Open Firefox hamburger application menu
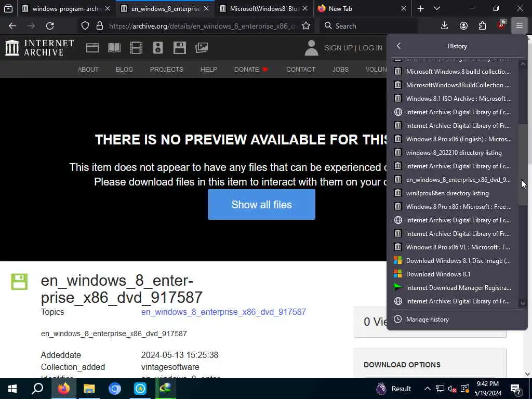 click(x=520, y=26)
